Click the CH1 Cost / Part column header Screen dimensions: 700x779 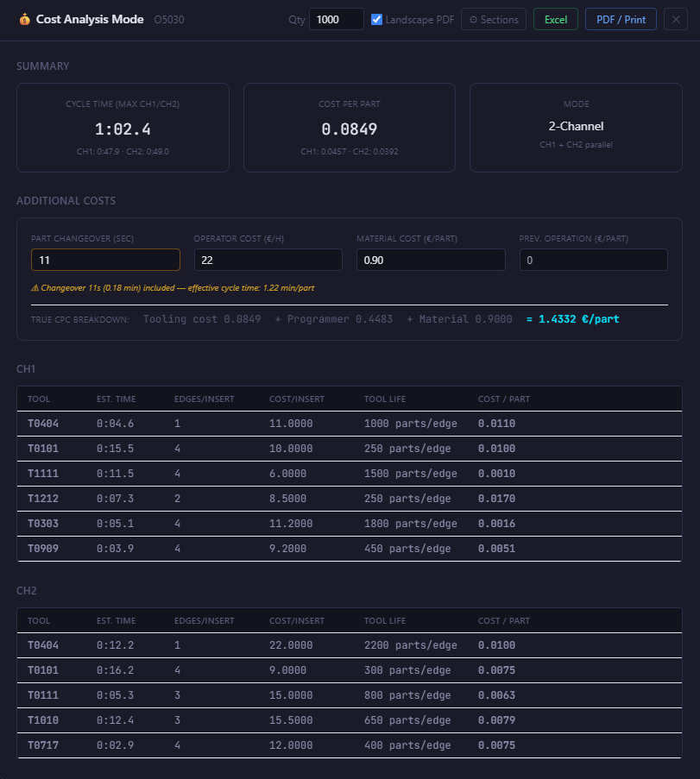pos(503,399)
